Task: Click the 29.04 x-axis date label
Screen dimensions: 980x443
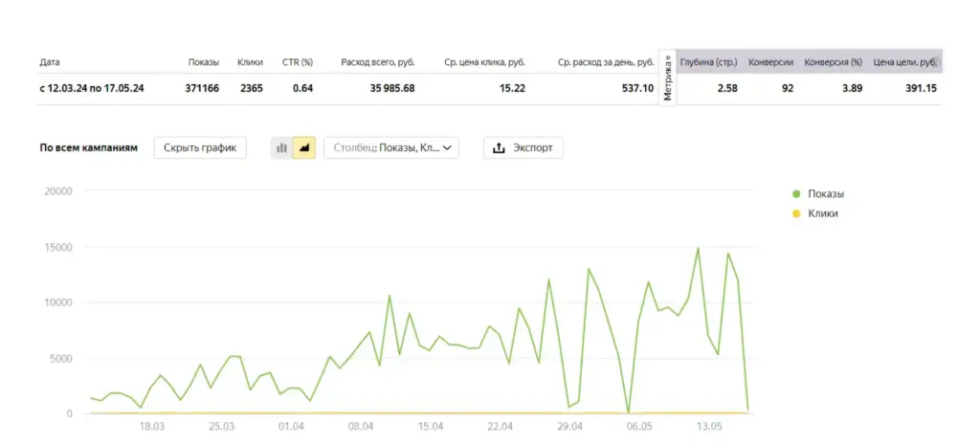Action: (569, 426)
